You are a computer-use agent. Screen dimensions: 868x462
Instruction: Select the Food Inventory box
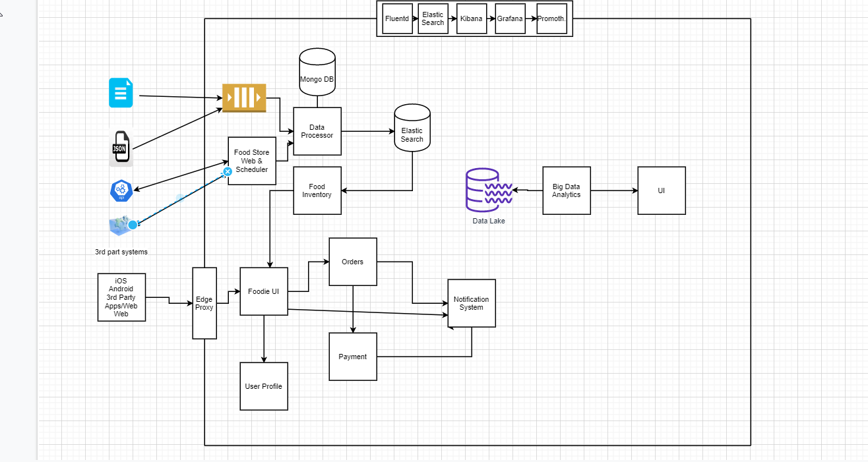tap(317, 190)
